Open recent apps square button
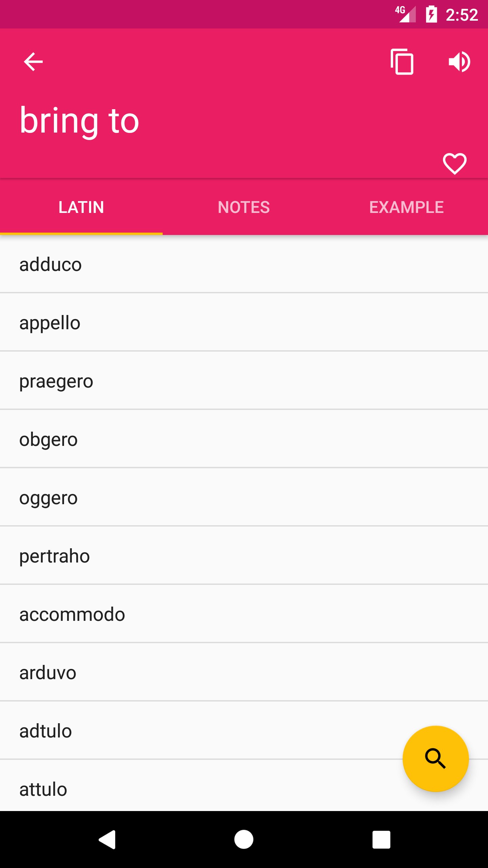Viewport: 488px width, 868px height. (x=381, y=840)
